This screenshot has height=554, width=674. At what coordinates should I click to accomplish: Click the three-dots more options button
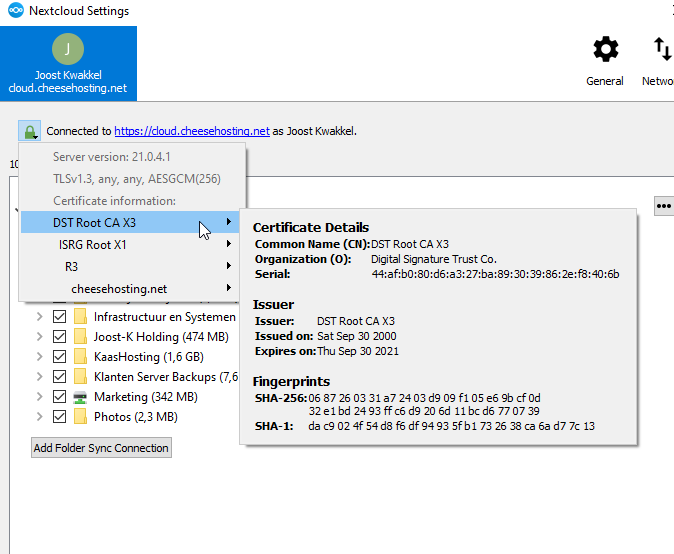pos(663,205)
